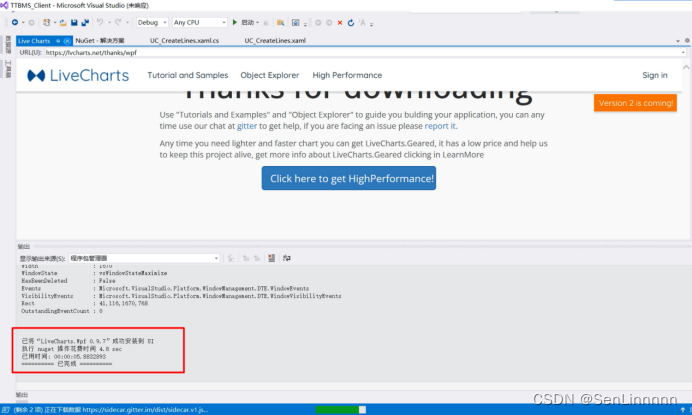
Task: Switch to UC_CreateLines.xaml.cs tab
Action: (x=184, y=41)
